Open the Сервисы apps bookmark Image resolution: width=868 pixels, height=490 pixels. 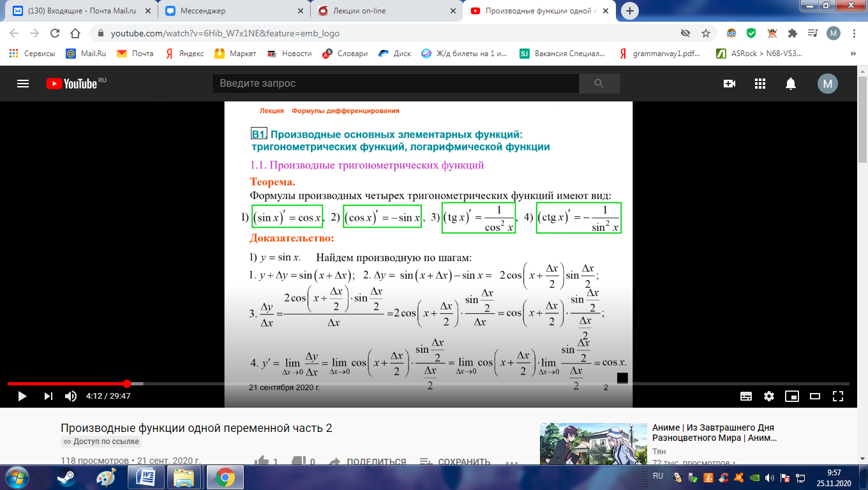point(32,54)
